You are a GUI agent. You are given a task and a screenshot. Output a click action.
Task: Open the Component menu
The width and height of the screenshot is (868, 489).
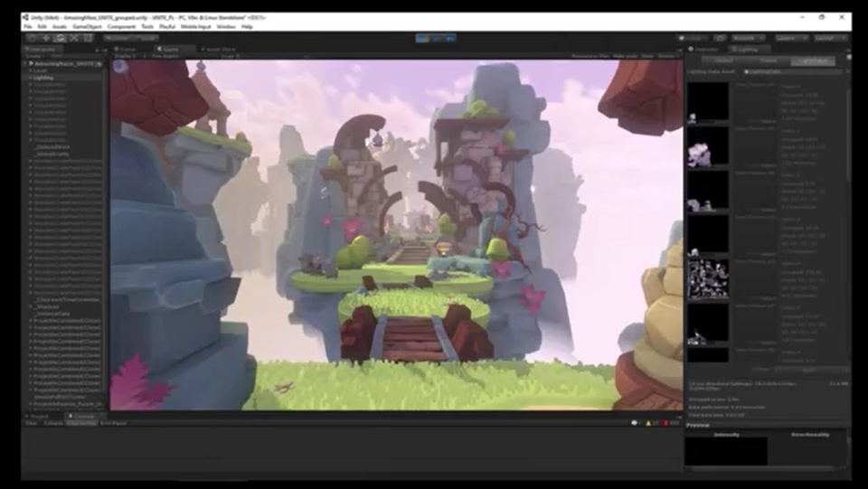tap(121, 26)
